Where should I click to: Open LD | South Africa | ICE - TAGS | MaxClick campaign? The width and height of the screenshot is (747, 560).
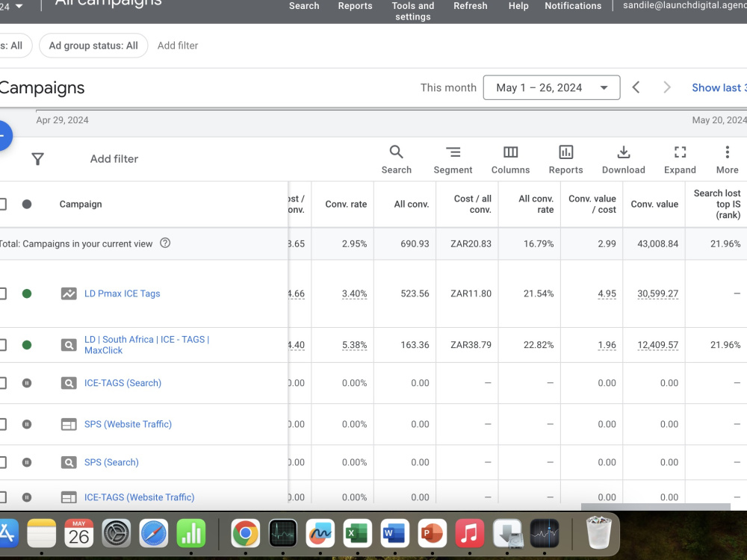pos(146,345)
